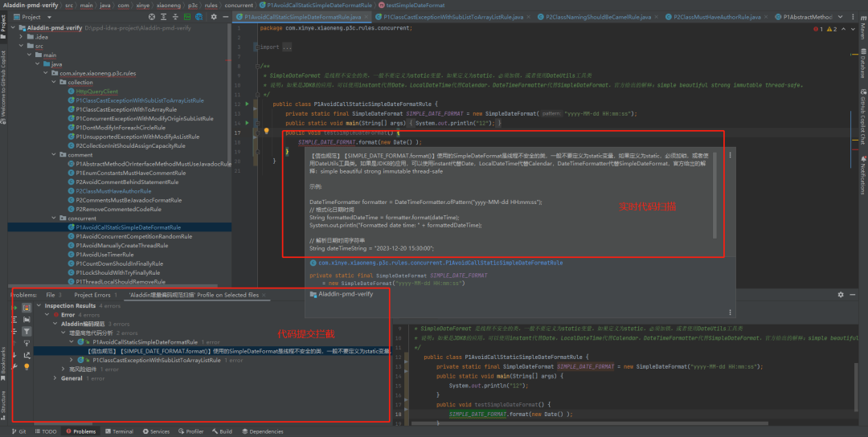Open the Project Errors problems tab
Screen dimensions: 868x437
click(x=95, y=295)
